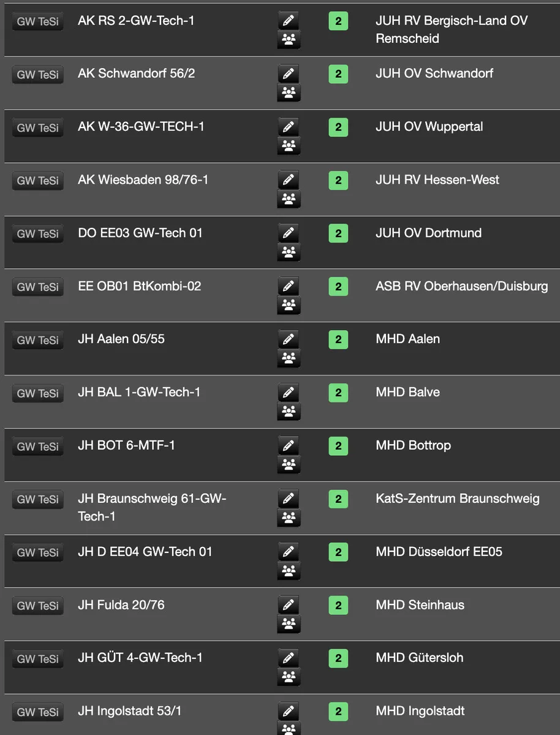
Task: Open vehicle link JH Aalen 05/55
Action: (x=121, y=339)
